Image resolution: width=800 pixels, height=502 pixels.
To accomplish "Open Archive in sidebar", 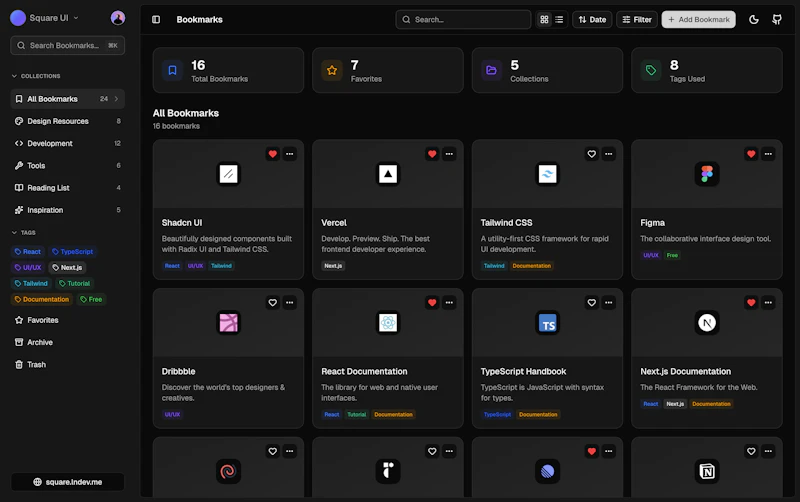I will coord(67,342).
